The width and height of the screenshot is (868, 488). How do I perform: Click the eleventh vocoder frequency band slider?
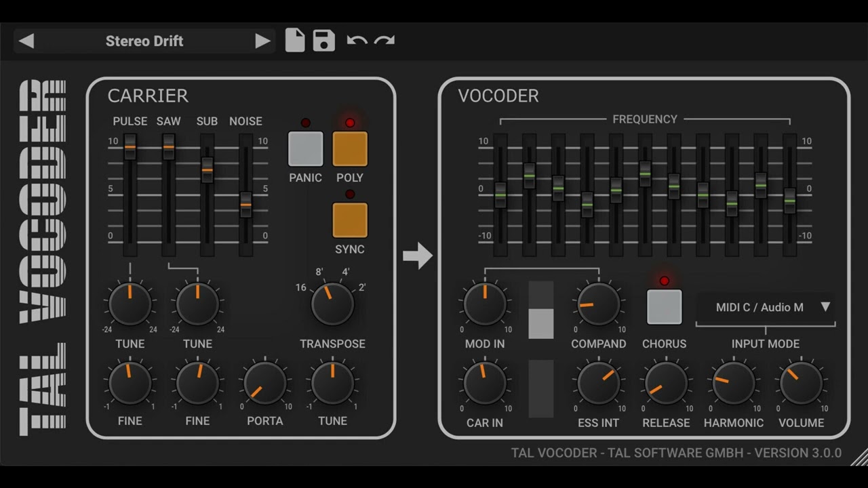[790, 201]
